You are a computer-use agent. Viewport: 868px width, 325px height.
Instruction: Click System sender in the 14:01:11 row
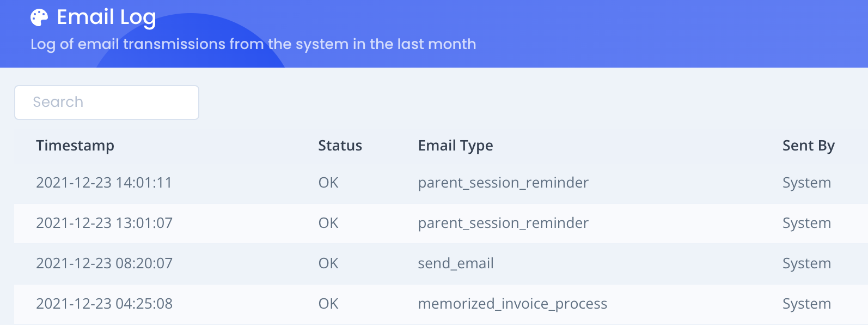click(806, 183)
